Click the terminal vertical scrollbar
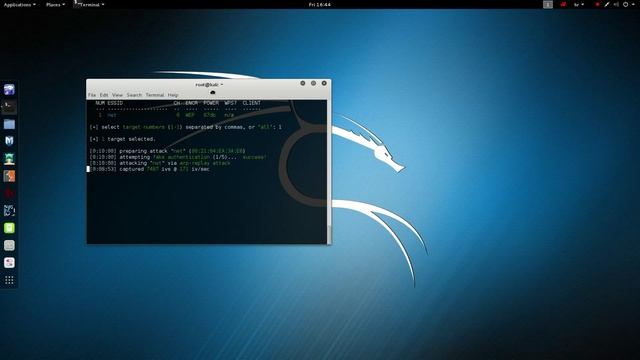 (329, 171)
